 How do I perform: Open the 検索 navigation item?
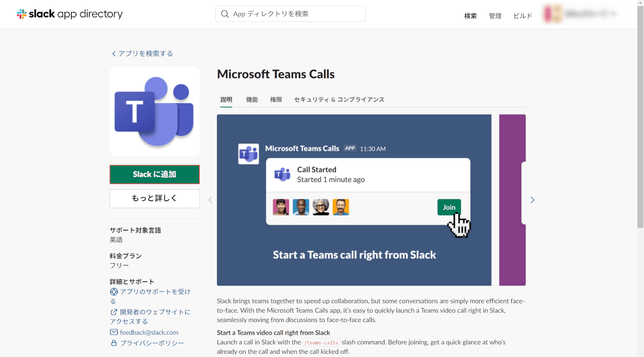click(470, 16)
